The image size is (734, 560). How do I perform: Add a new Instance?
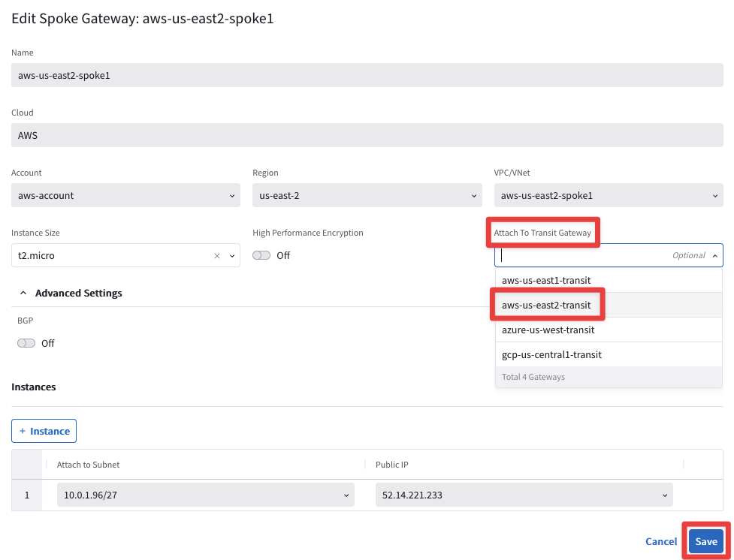pos(44,431)
